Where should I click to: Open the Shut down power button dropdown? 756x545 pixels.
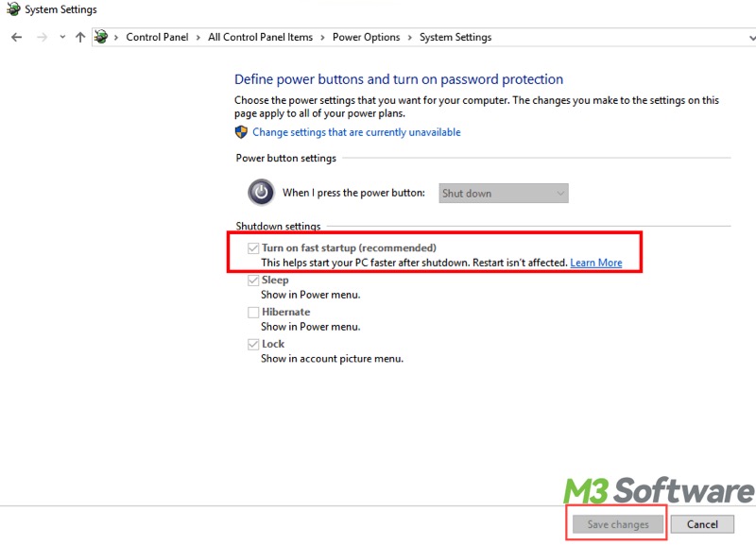tap(504, 193)
